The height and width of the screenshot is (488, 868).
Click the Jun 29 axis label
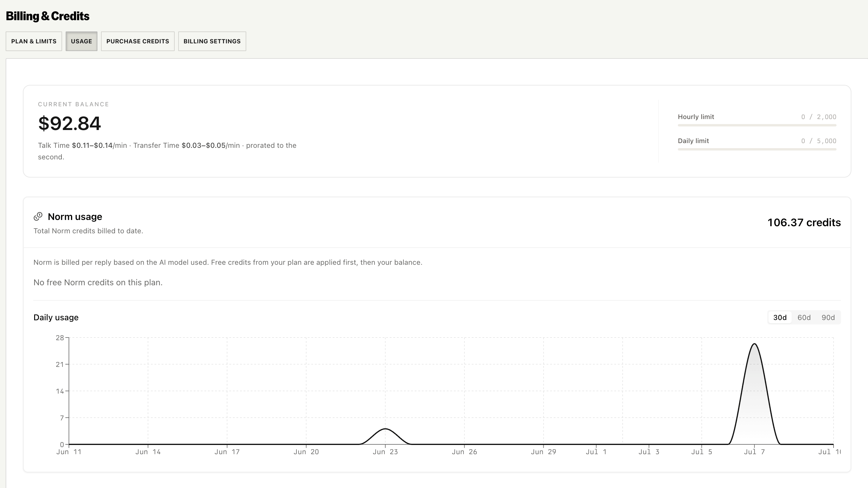pos(544,452)
